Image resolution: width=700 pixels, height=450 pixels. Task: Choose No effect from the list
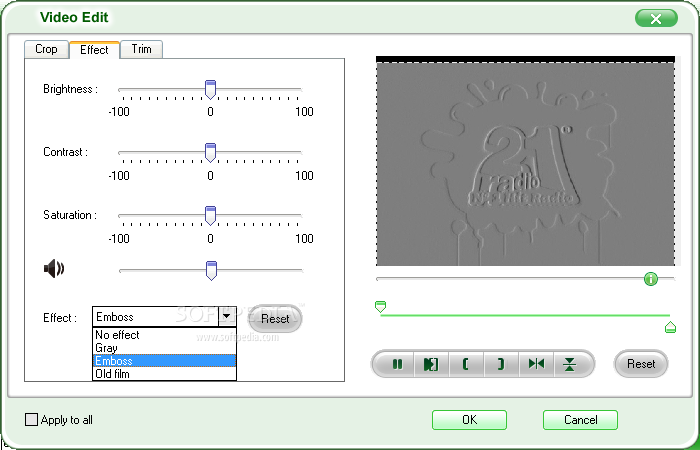(x=164, y=335)
